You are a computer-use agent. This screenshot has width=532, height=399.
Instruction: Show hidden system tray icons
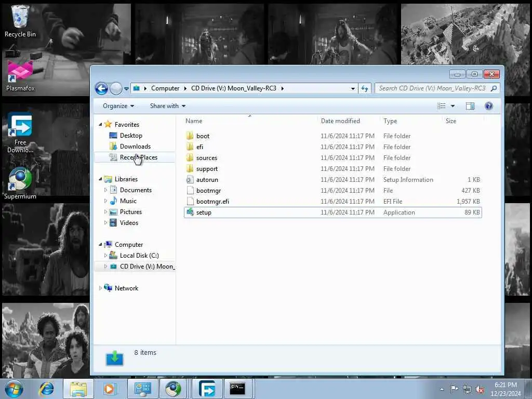coord(442,389)
